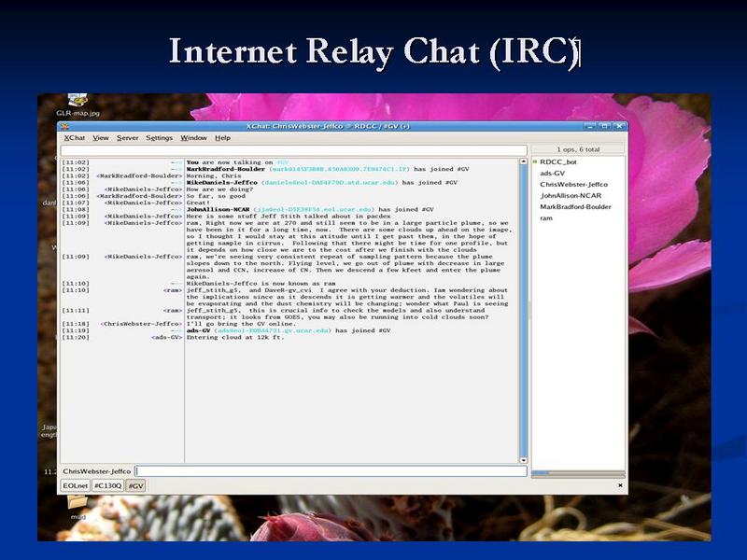Image resolution: width=747 pixels, height=560 pixels.
Task: Open the Help menu
Action: tap(222, 137)
